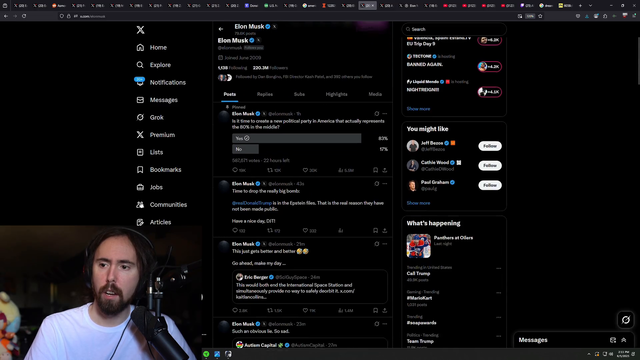Open more options for Call Trump trend
The height and width of the screenshot is (360, 640).
point(498,269)
